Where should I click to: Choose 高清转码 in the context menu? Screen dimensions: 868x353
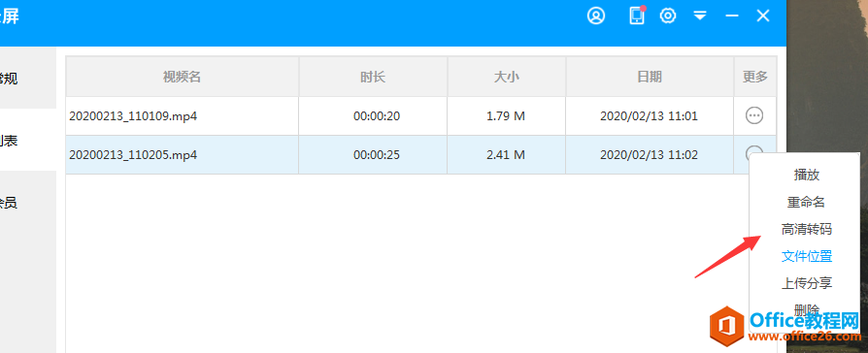point(807,229)
